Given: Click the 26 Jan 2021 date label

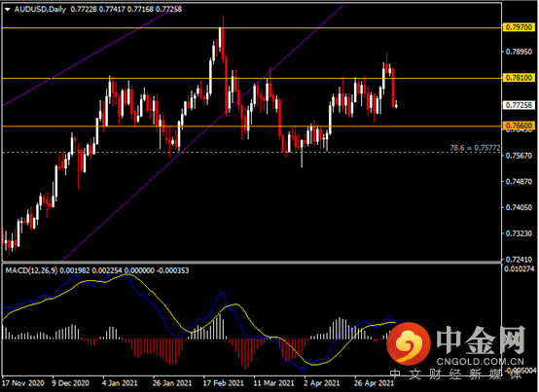Looking at the screenshot, I should point(172,383).
